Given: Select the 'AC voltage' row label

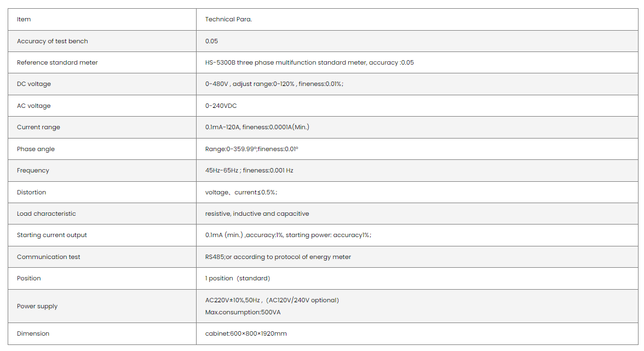Looking at the screenshot, I should (33, 106).
